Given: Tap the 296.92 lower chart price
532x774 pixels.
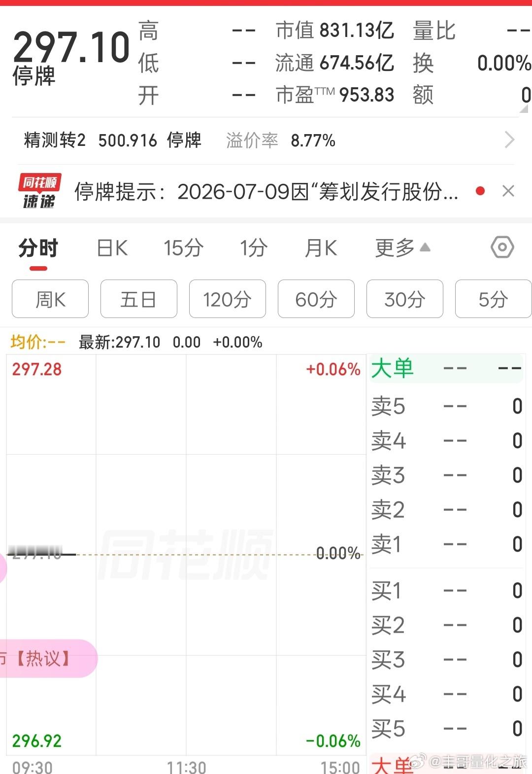Looking at the screenshot, I should [37, 741].
